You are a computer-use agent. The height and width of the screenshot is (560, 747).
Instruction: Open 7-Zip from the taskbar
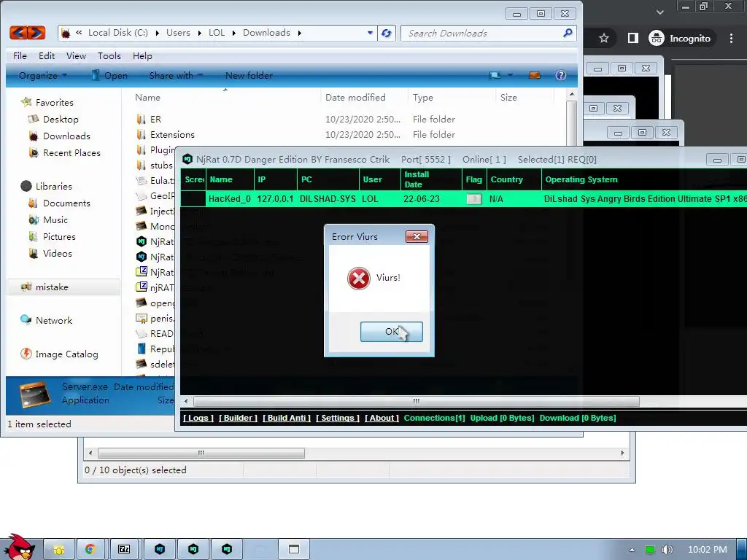(124, 549)
